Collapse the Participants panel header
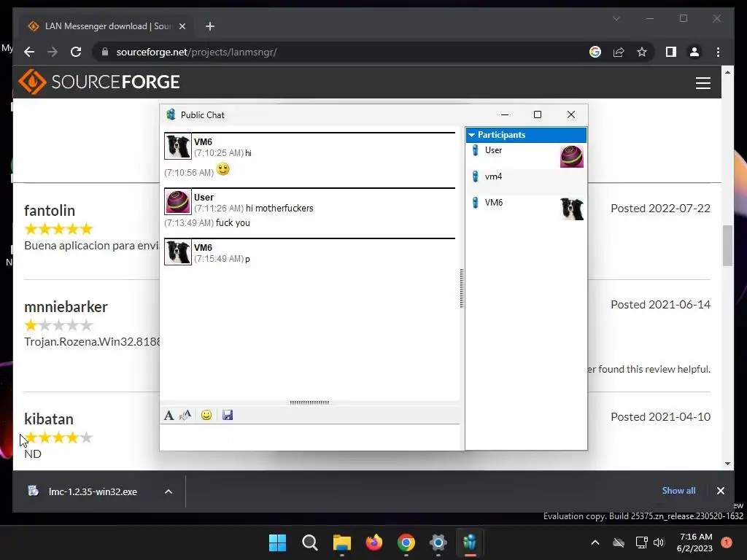 point(526,135)
